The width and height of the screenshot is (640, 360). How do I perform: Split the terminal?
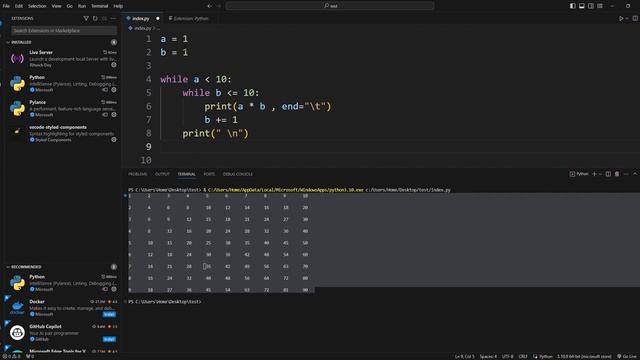tap(608, 174)
